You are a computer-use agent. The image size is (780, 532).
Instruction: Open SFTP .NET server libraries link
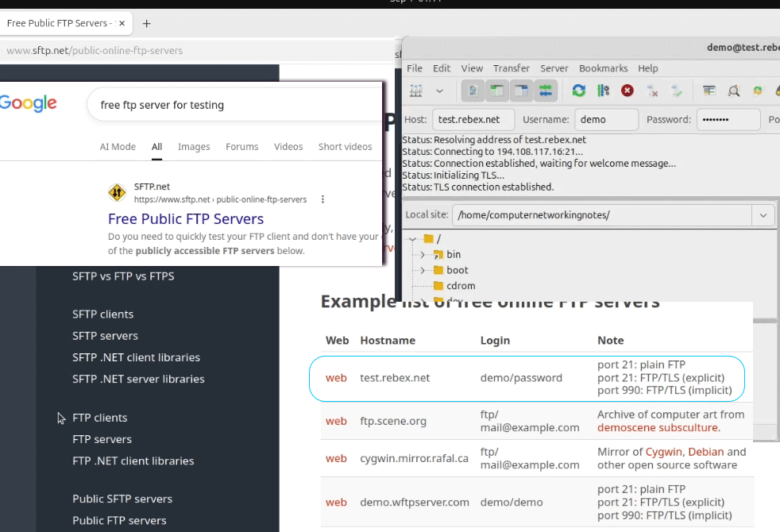138,379
